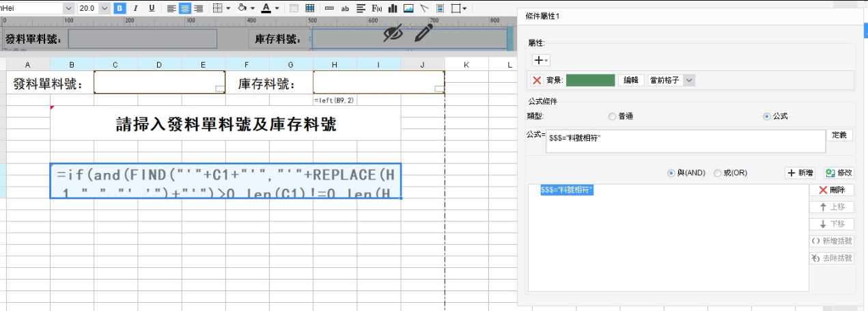Click the red X beside 背景 property

[537, 80]
